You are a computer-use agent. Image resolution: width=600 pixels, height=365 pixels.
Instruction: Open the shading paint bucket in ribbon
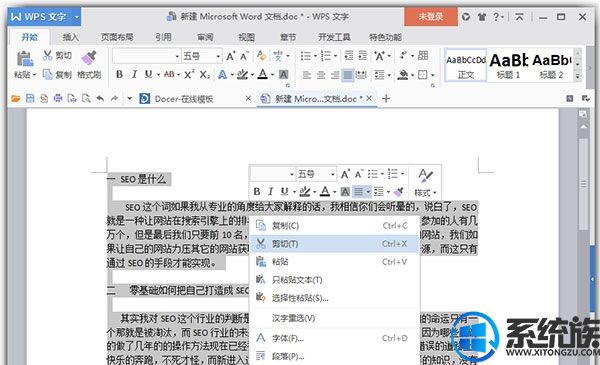[x=402, y=75]
